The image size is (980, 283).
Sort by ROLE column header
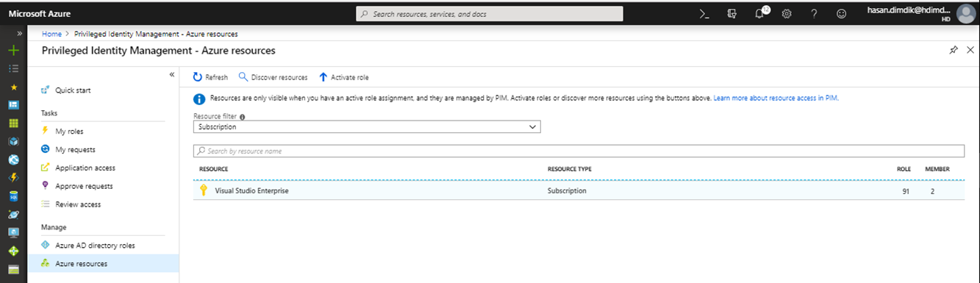click(904, 169)
